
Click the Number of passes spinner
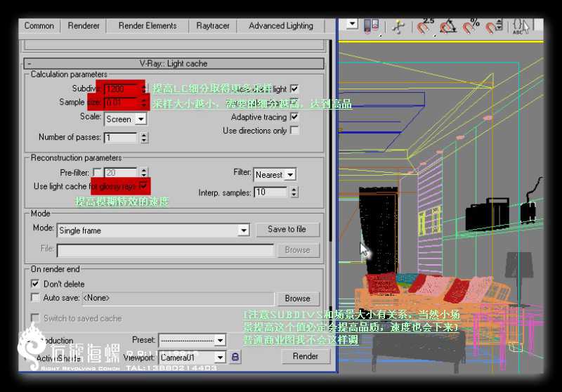[144, 137]
